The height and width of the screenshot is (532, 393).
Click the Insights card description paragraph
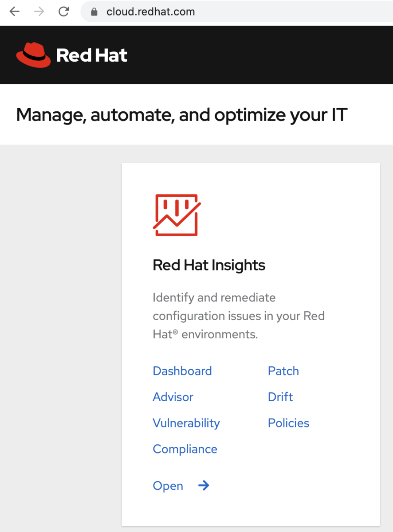[239, 316]
